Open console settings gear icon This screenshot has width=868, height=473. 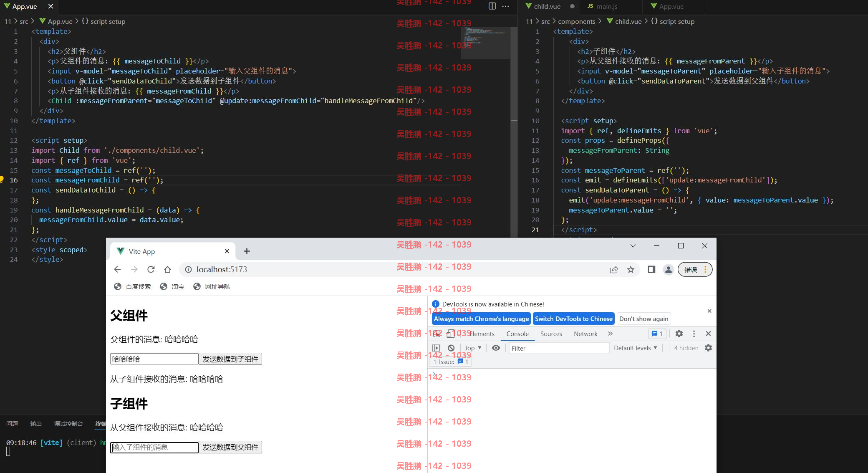tap(708, 348)
